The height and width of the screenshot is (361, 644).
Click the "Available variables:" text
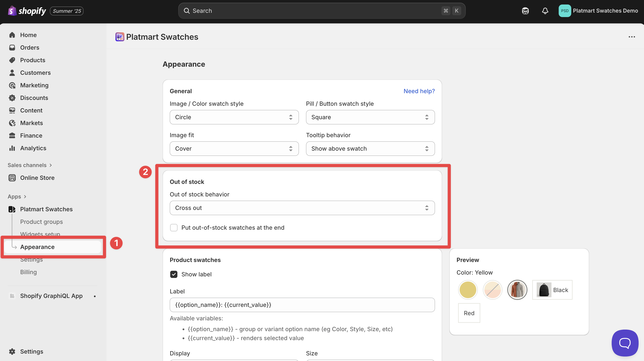(196, 319)
